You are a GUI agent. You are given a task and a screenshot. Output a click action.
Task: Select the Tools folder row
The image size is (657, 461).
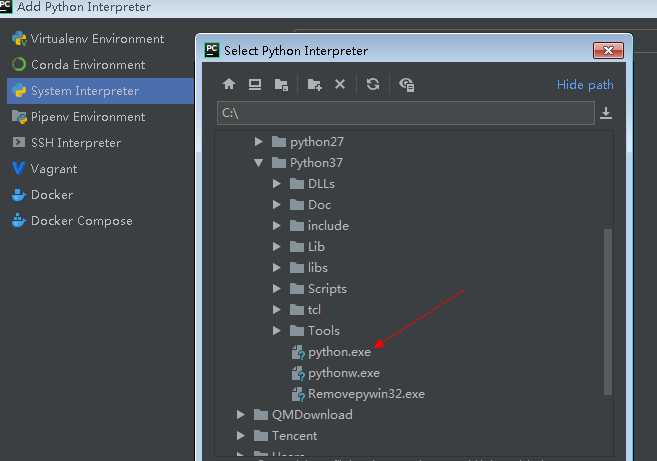click(x=323, y=331)
